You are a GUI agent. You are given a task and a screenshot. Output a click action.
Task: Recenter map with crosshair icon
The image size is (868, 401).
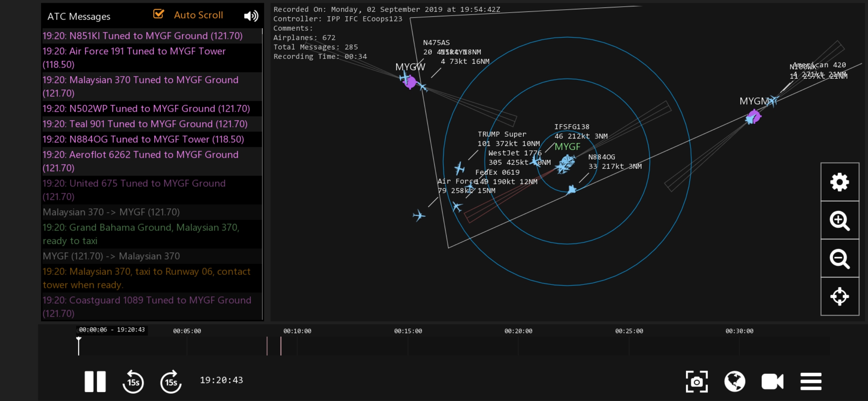pos(839,296)
